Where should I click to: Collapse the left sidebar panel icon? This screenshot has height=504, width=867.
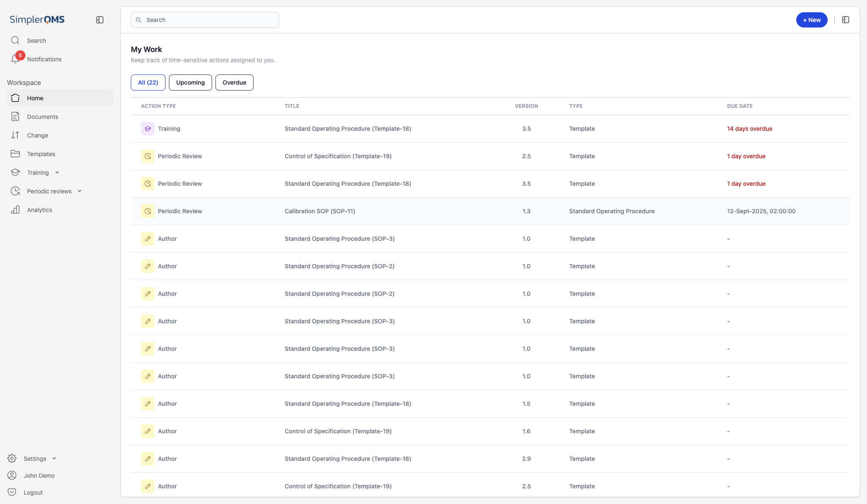[100, 20]
